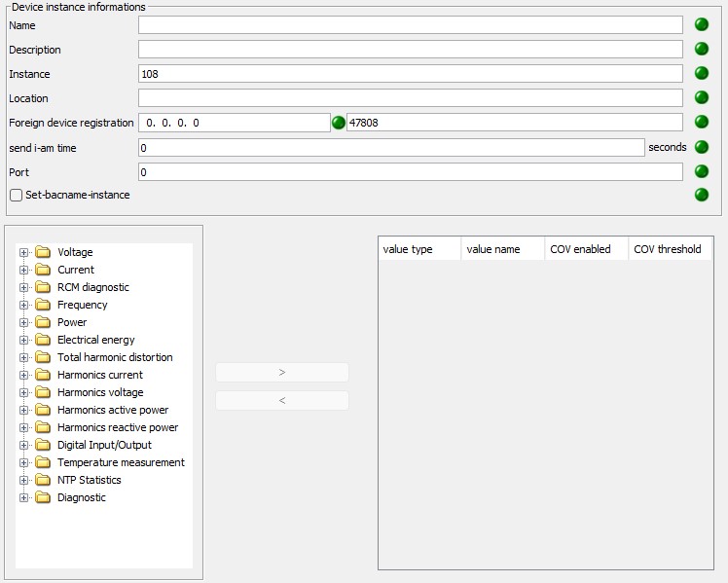
Task: Expand the Harmonics current folder
Action: 24,375
